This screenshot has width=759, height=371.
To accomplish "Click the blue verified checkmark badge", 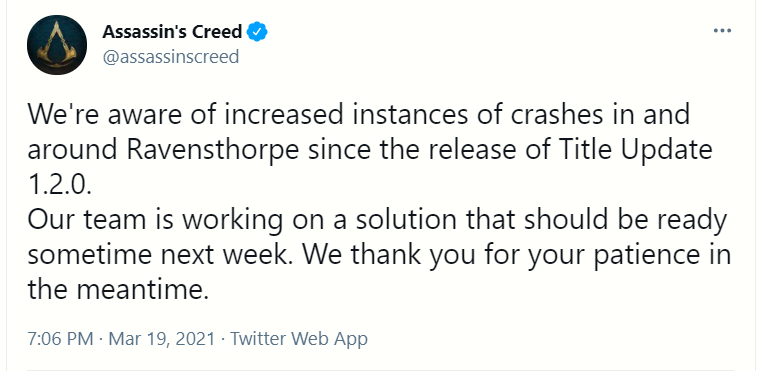I will pyautogui.click(x=257, y=32).
